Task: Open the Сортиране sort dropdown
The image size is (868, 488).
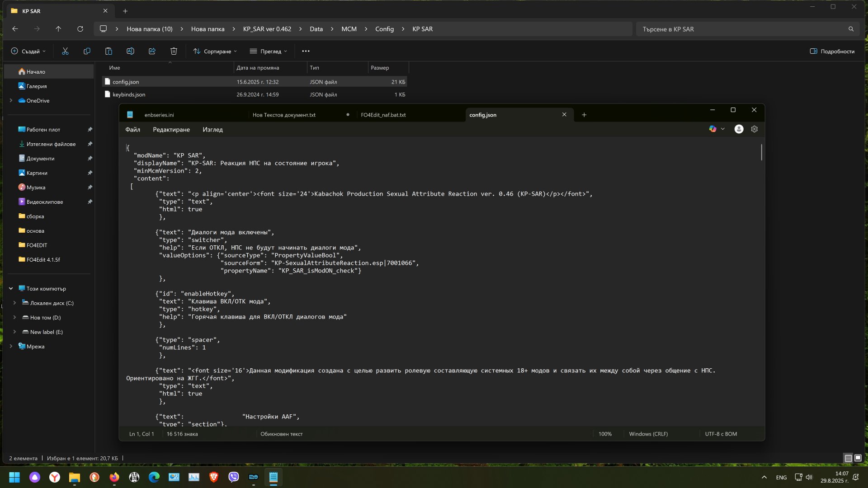Action: point(215,51)
